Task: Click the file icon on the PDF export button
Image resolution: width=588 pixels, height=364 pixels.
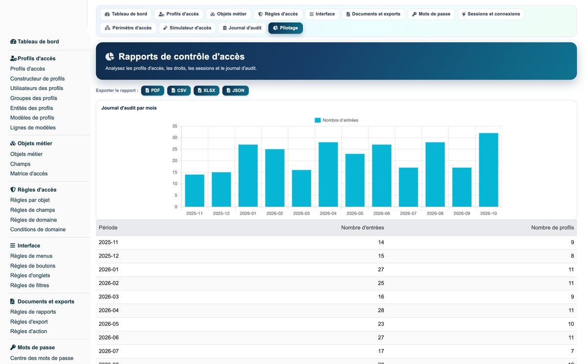Action: point(147,91)
